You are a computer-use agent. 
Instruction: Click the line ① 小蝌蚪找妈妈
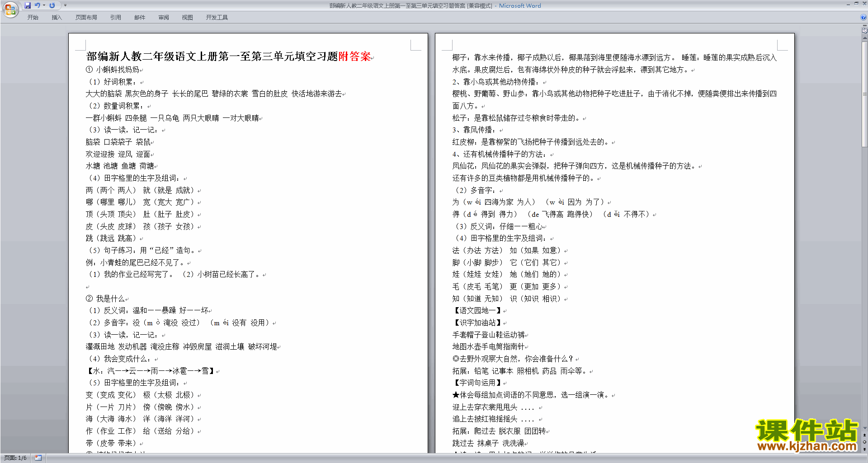click(x=113, y=70)
